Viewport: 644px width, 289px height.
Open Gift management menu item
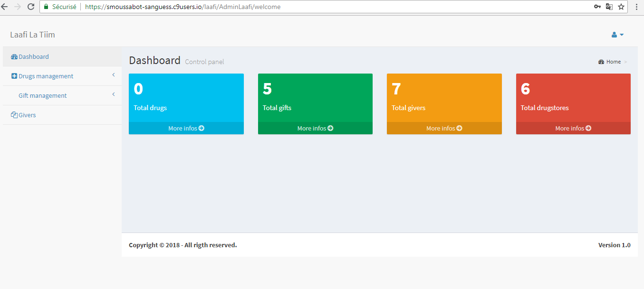click(62, 95)
